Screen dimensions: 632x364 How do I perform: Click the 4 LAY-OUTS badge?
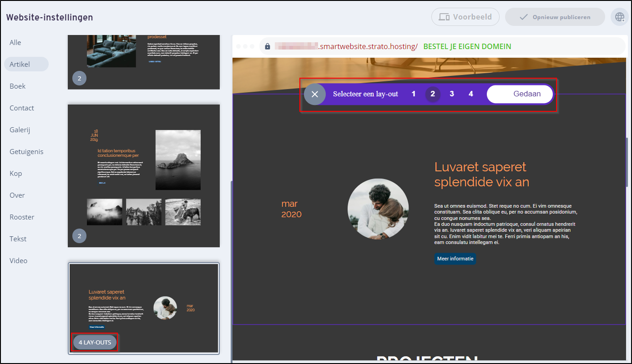(x=95, y=342)
